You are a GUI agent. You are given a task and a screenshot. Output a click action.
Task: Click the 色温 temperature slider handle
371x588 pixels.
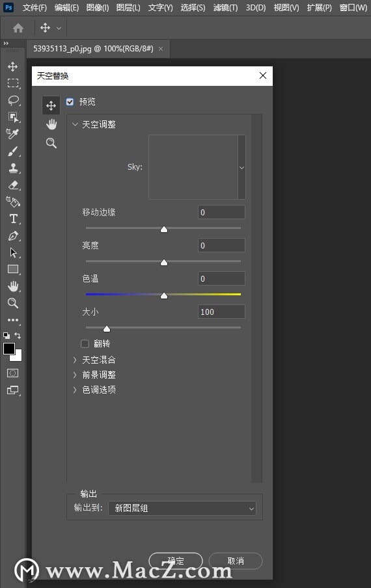(x=164, y=295)
